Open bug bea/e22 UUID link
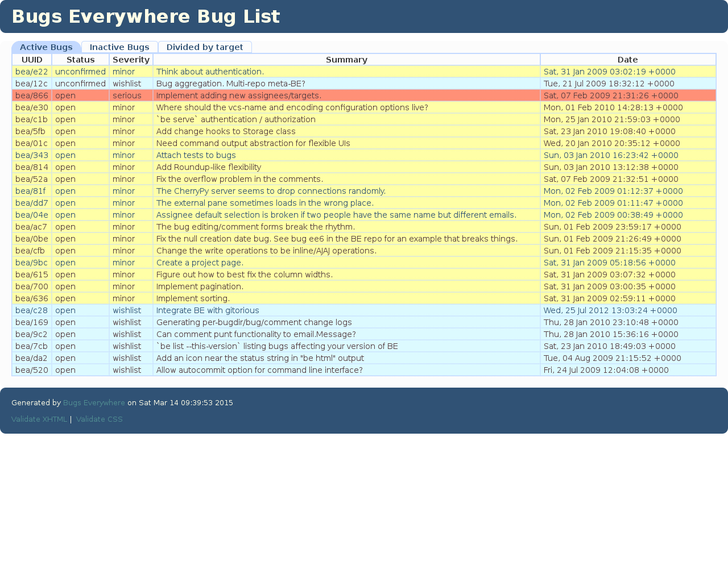 pos(32,72)
